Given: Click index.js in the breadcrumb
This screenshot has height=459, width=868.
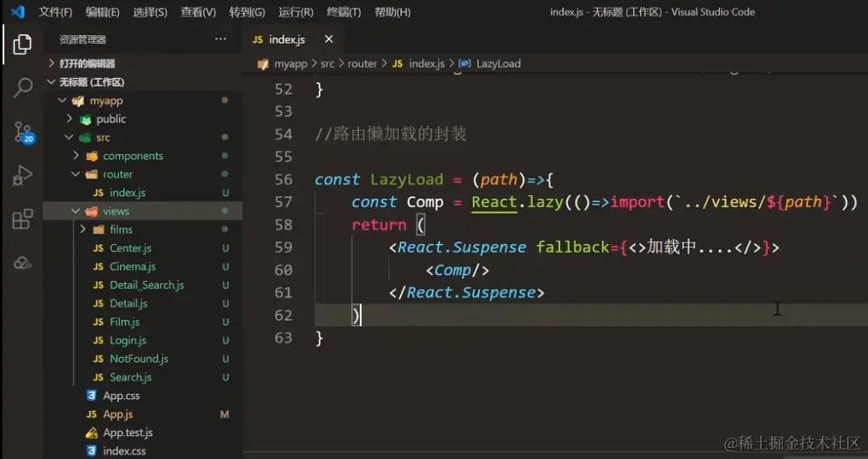Looking at the screenshot, I should [426, 63].
